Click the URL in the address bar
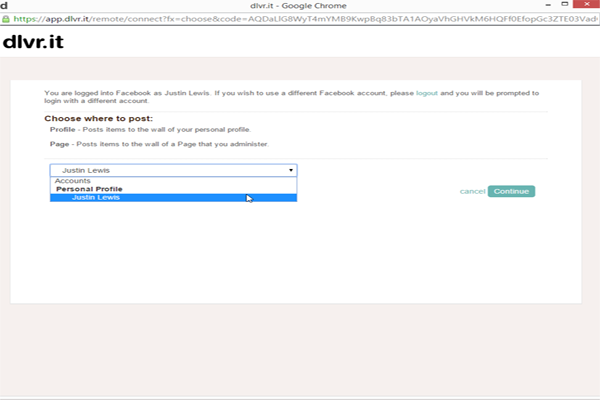The image size is (600, 400). 305,19
